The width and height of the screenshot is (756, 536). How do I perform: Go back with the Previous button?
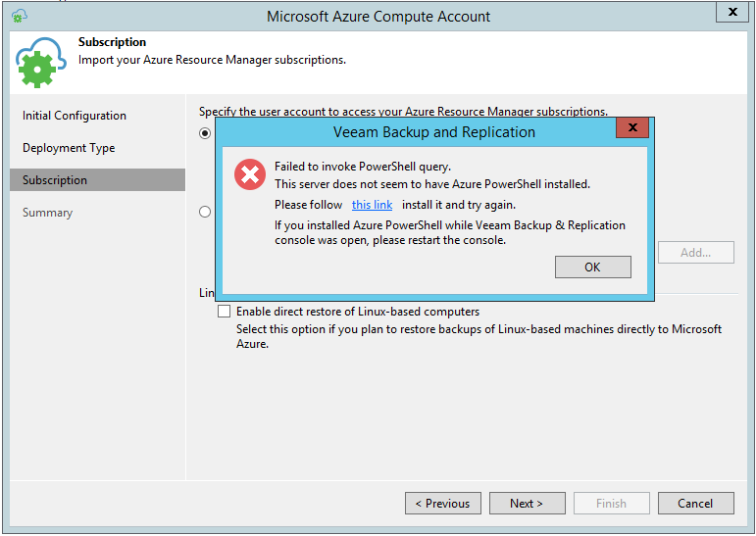pyautogui.click(x=442, y=504)
